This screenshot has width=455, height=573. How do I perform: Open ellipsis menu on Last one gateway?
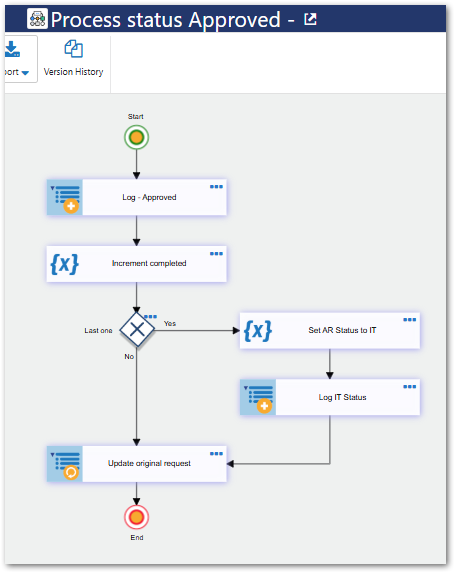tap(150, 316)
